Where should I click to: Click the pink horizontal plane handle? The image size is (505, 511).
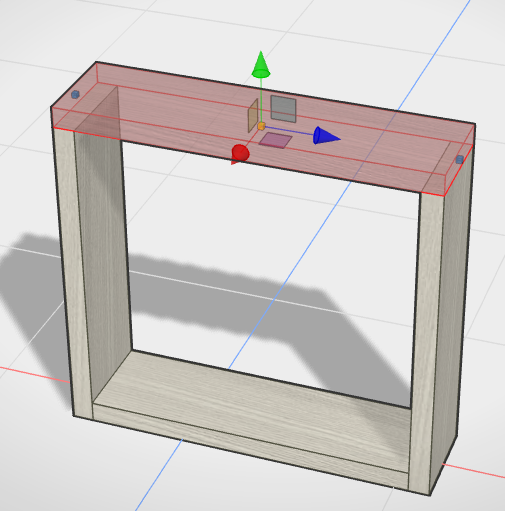[x=275, y=140]
